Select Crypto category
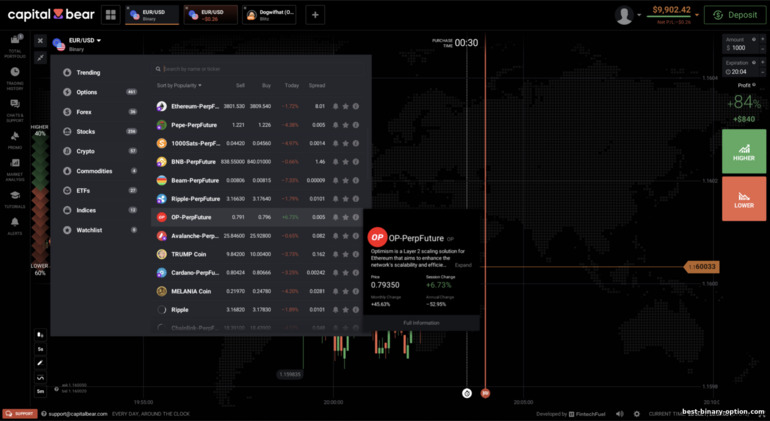The width and height of the screenshot is (770, 421). 101,151
